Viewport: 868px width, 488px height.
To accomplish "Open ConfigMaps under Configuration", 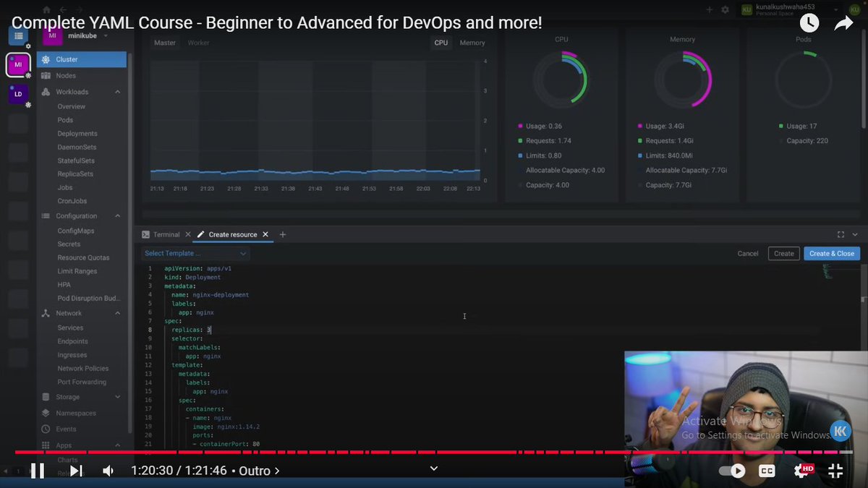I will (x=76, y=231).
